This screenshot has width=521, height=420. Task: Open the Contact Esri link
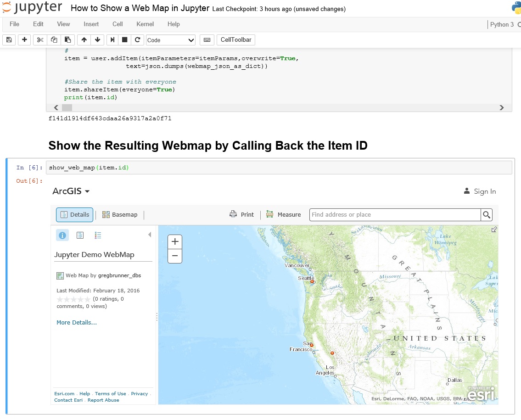[68, 400]
